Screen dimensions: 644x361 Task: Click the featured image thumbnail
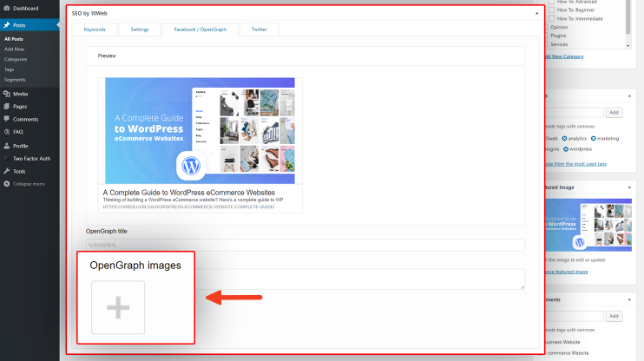[588, 225]
